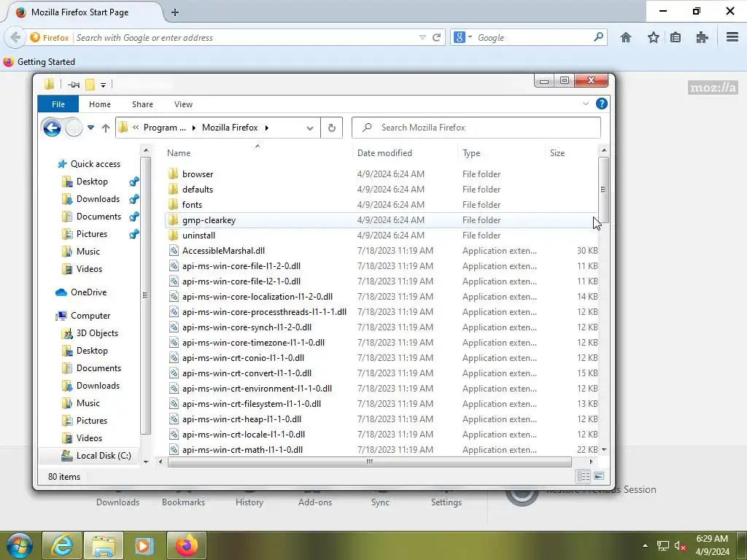Image resolution: width=747 pixels, height=560 pixels.
Task: Switch to details view layout icon
Action: [583, 476]
